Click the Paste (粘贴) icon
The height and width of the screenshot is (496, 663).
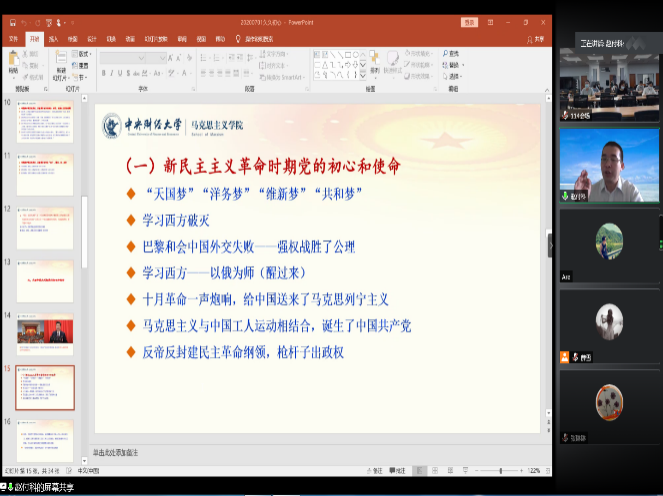point(13,64)
